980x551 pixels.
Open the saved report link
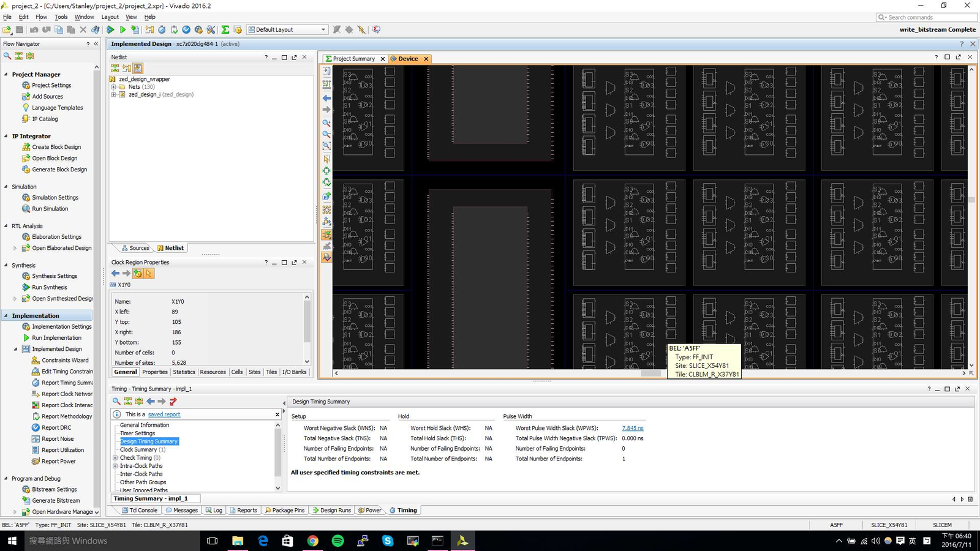(164, 414)
